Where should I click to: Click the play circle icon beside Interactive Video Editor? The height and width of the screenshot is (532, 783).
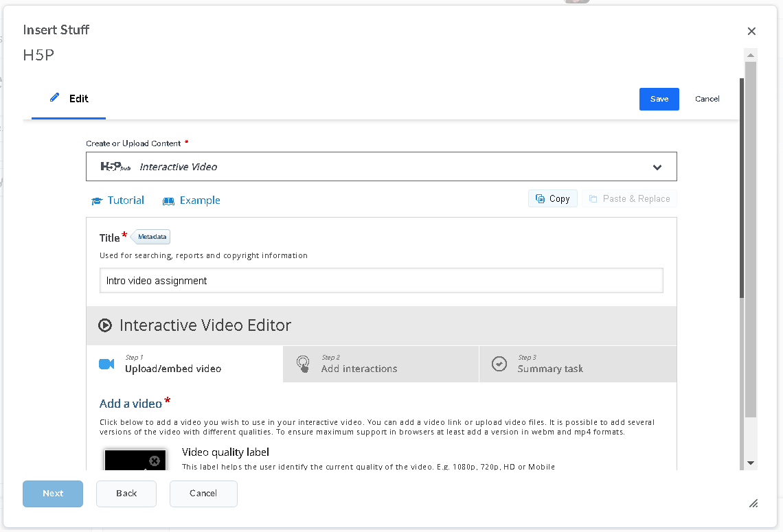pyautogui.click(x=105, y=325)
